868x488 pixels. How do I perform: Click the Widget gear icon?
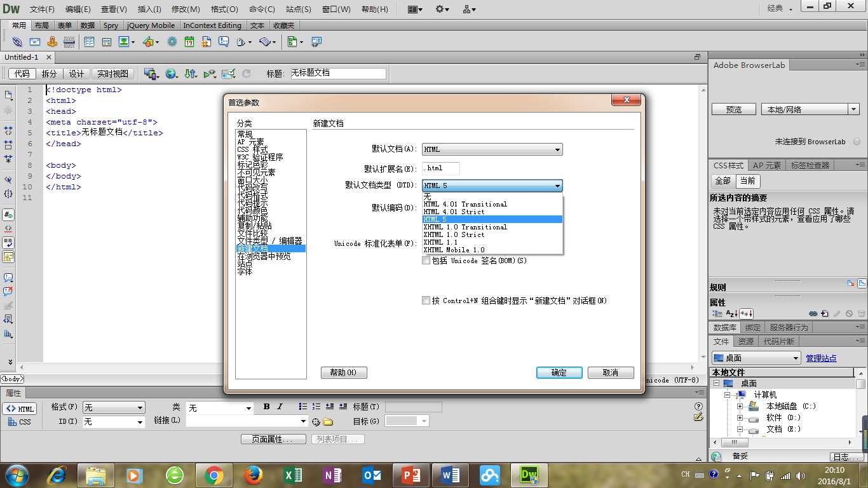click(x=172, y=41)
